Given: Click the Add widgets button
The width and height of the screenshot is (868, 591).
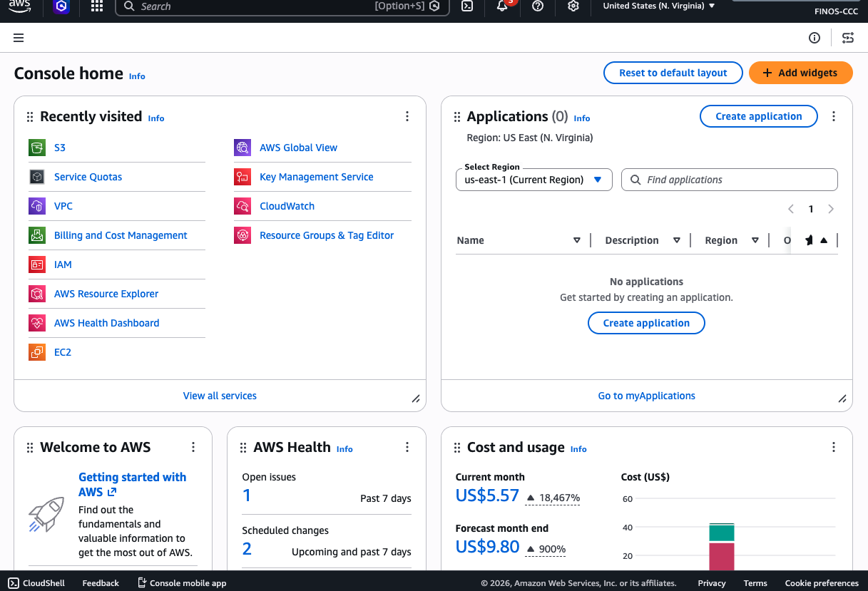Looking at the screenshot, I should point(801,73).
